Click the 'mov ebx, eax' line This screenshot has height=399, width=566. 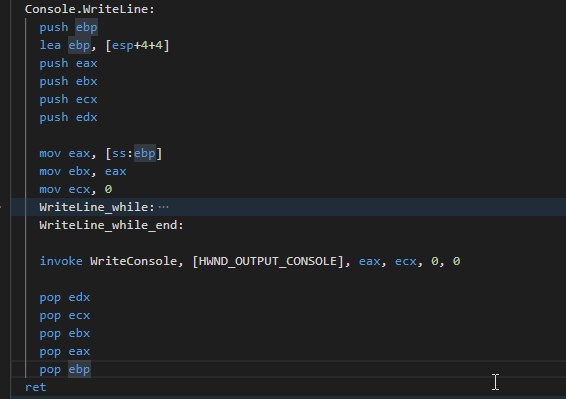point(83,172)
